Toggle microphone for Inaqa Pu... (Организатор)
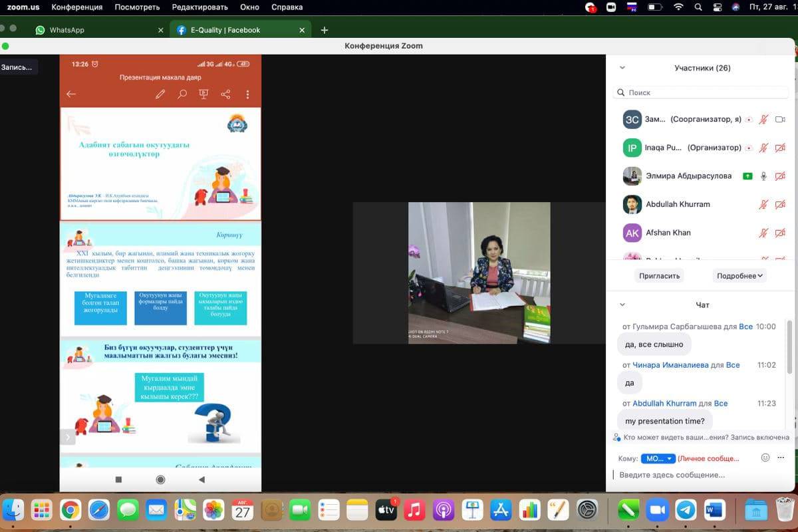 click(x=764, y=148)
